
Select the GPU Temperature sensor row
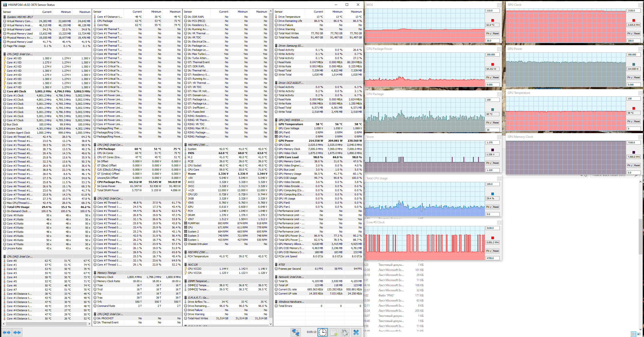(x=291, y=124)
